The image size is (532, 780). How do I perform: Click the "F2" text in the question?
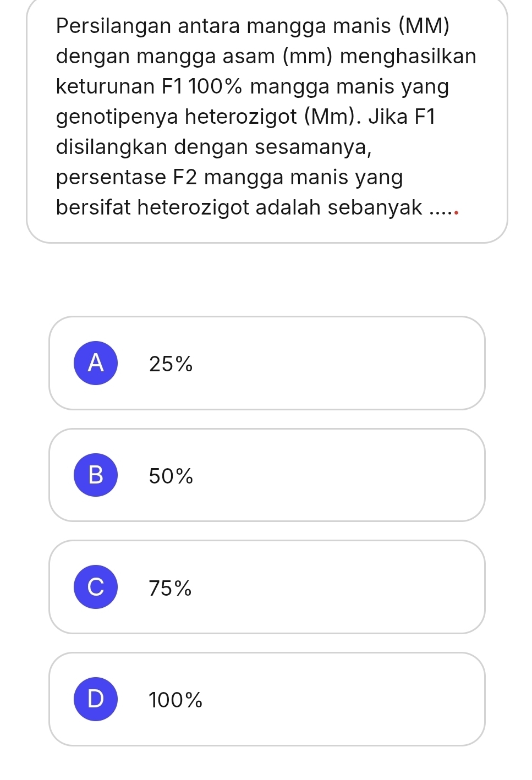point(185,177)
